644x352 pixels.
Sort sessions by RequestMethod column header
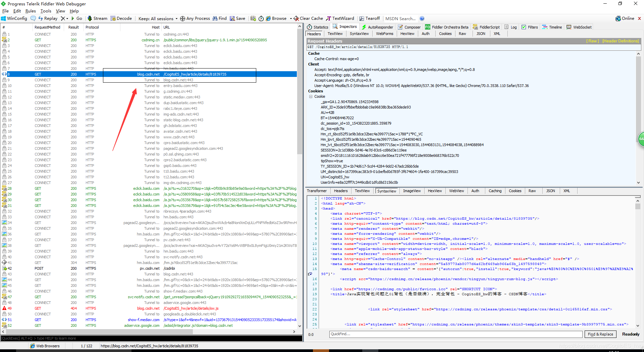[x=47, y=27]
